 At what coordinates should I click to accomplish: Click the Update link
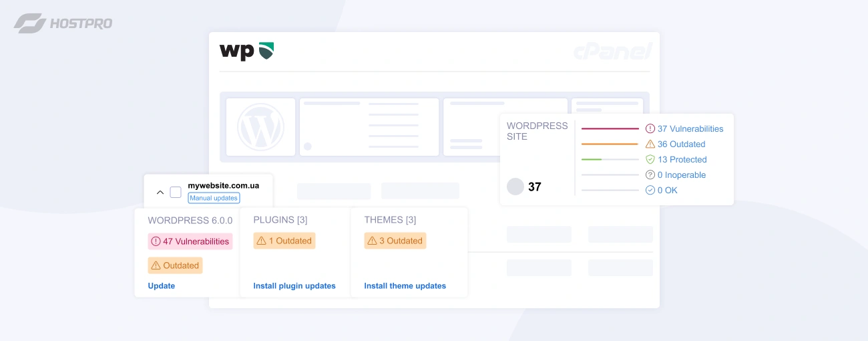[162, 286]
